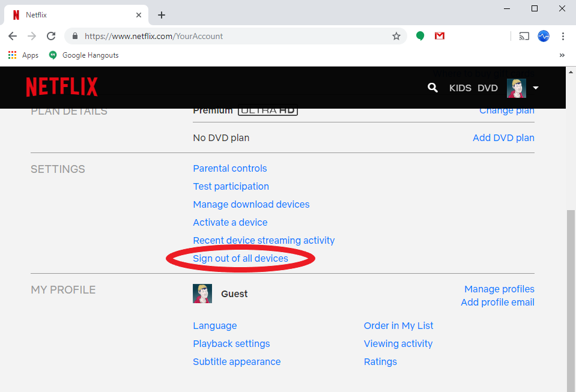View Recent device streaming activity
576x392 pixels.
click(x=264, y=240)
